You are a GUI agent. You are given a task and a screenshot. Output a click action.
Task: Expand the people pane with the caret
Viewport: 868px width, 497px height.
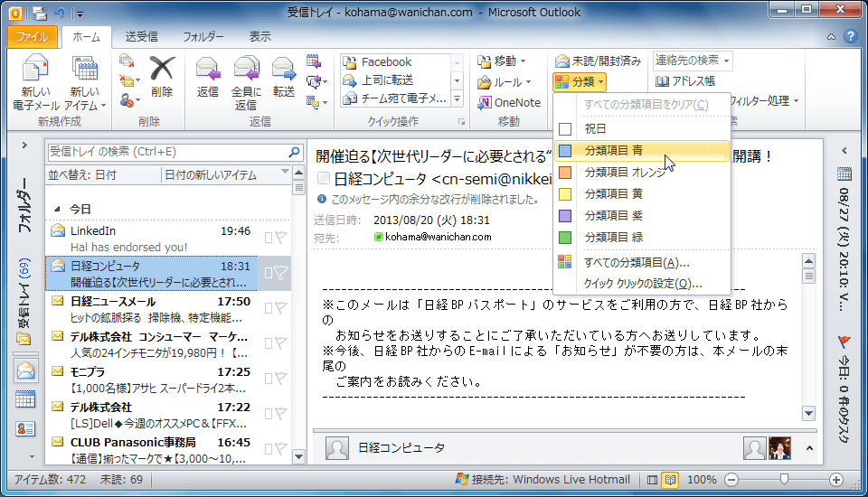click(x=809, y=447)
